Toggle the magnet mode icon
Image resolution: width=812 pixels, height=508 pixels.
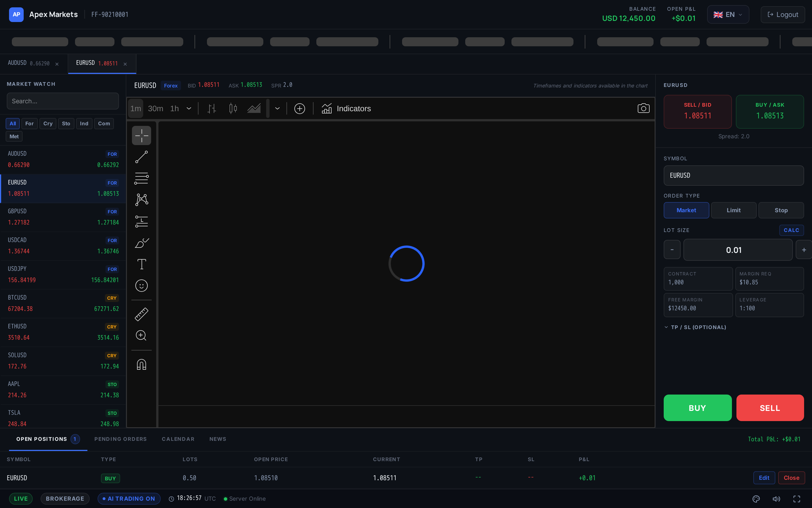click(x=141, y=364)
